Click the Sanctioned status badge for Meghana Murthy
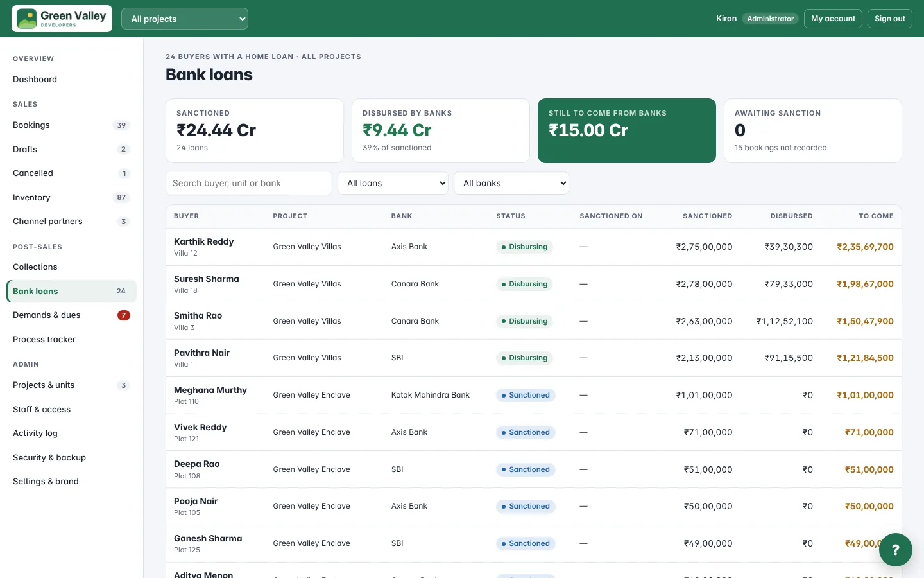Viewport: 924px width, 578px height. tap(526, 396)
